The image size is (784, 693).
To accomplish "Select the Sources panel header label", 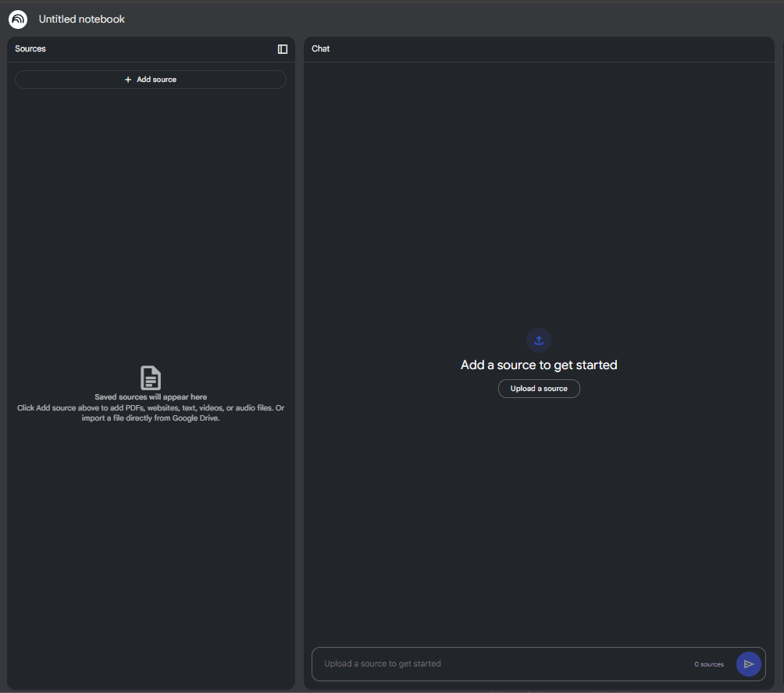I will (30, 49).
